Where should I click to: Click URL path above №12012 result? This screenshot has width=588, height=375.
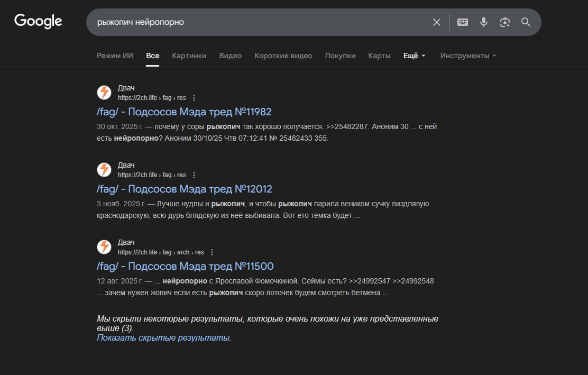tap(152, 175)
